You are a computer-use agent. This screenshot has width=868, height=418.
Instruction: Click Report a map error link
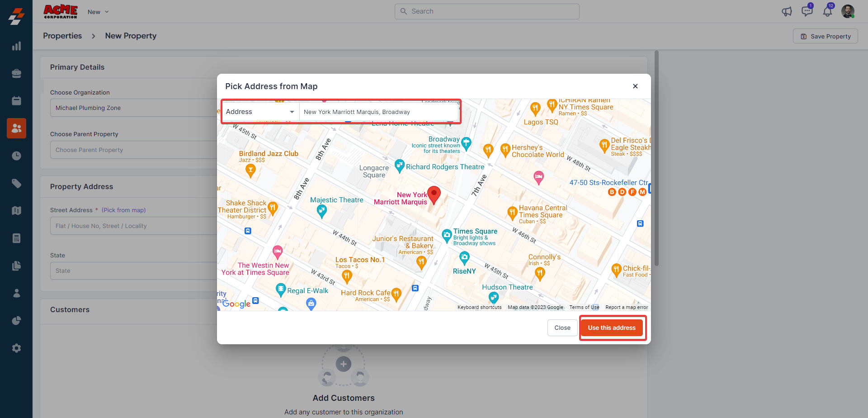[x=627, y=307]
